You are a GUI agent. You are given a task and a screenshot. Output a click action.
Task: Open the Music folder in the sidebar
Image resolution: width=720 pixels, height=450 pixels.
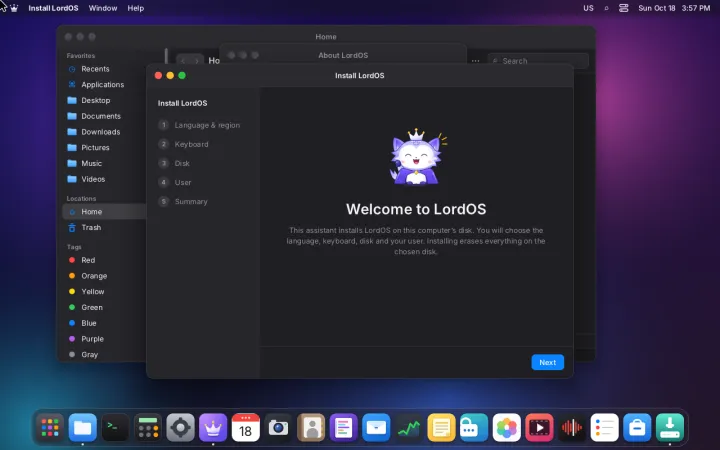104,163
